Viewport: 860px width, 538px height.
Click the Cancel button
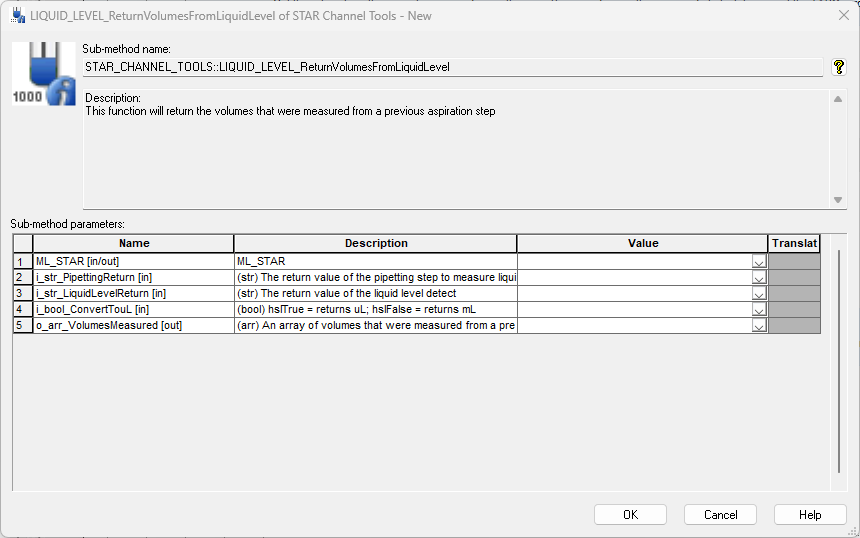click(x=720, y=515)
